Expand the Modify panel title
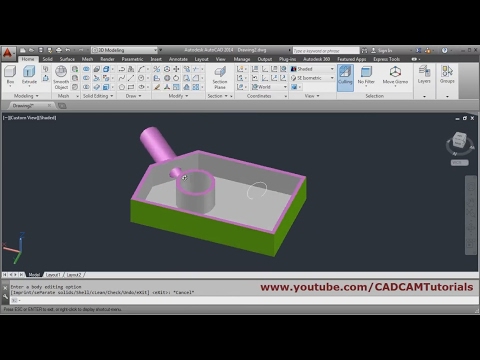 [178, 96]
